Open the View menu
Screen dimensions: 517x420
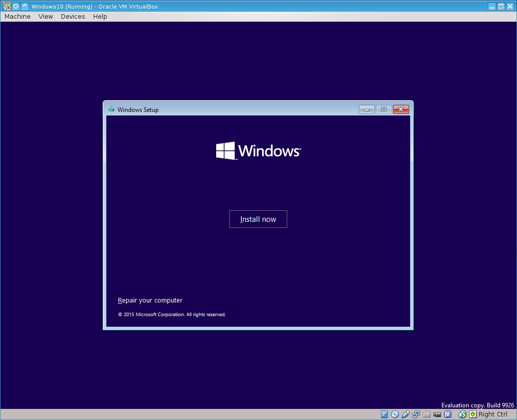[x=45, y=17]
